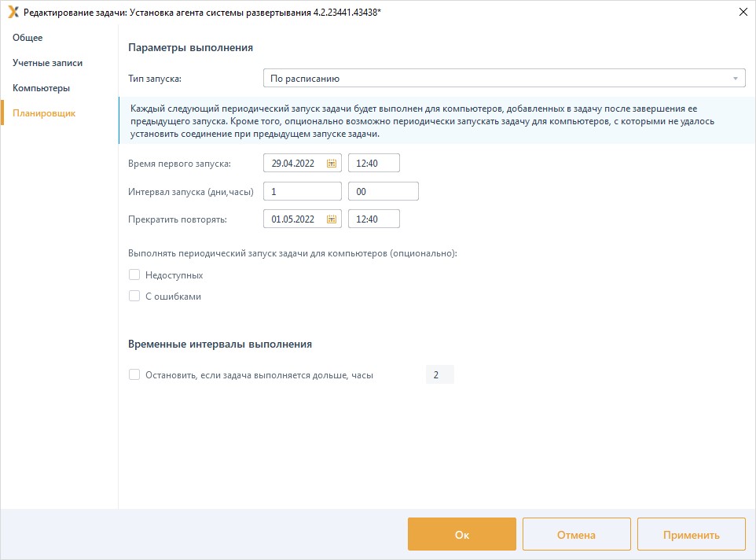756x560 pixels.
Task: Enable the Недоступных checkbox
Action: 134,275
